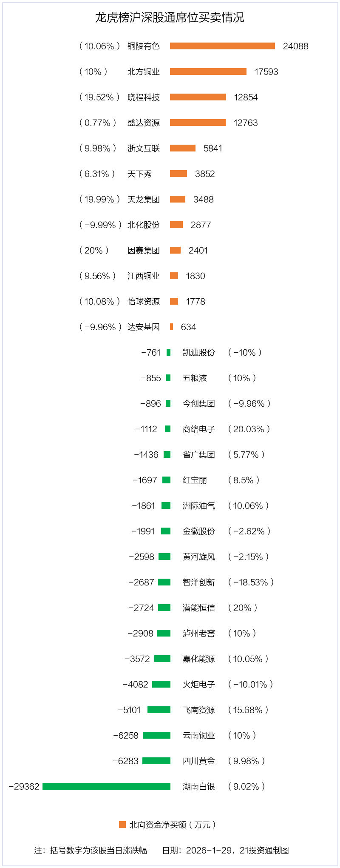Viewport: 340px width, 868px height.
Task: Click the long green bar for 湖南白银
Action: (106, 786)
